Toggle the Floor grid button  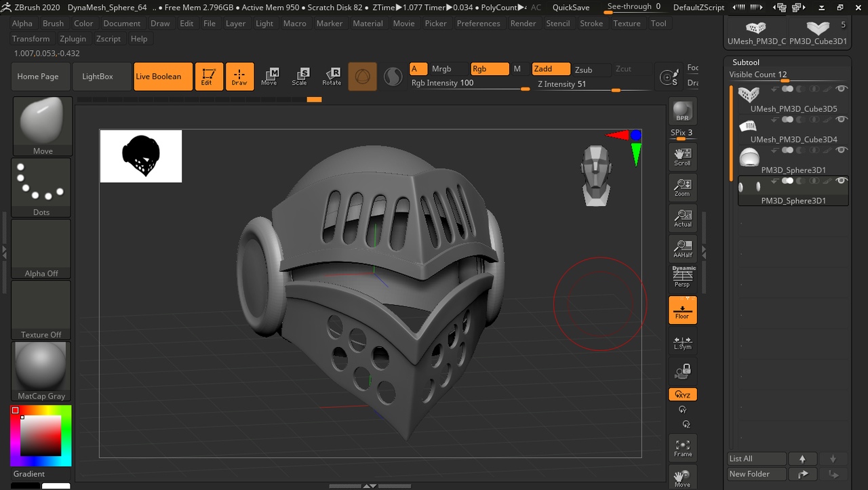click(682, 310)
